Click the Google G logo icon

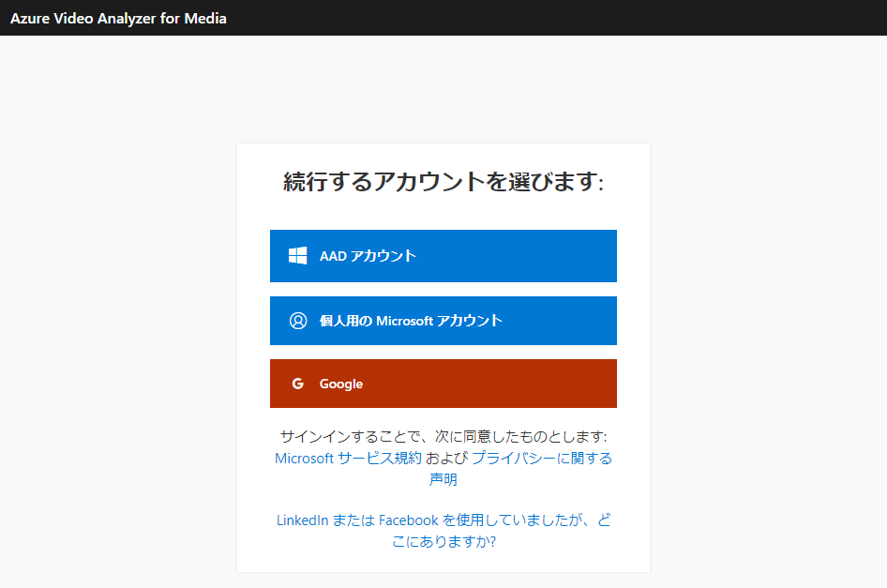(x=297, y=384)
